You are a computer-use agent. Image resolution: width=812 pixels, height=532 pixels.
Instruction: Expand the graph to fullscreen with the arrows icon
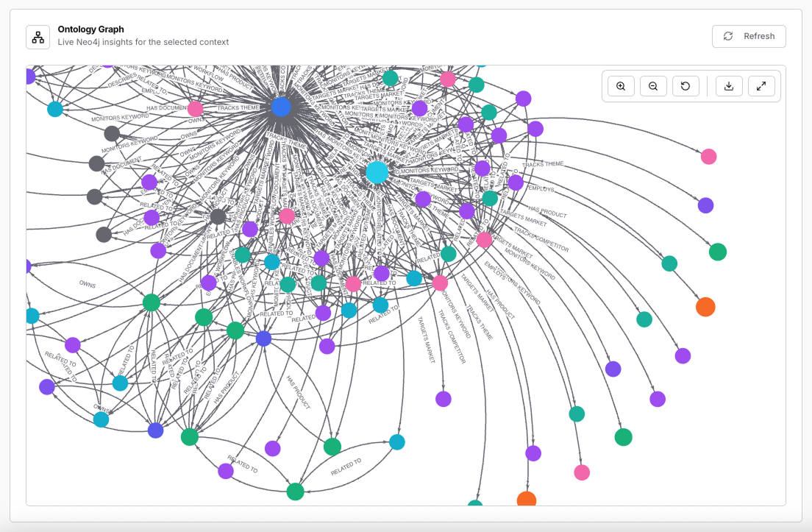761,86
